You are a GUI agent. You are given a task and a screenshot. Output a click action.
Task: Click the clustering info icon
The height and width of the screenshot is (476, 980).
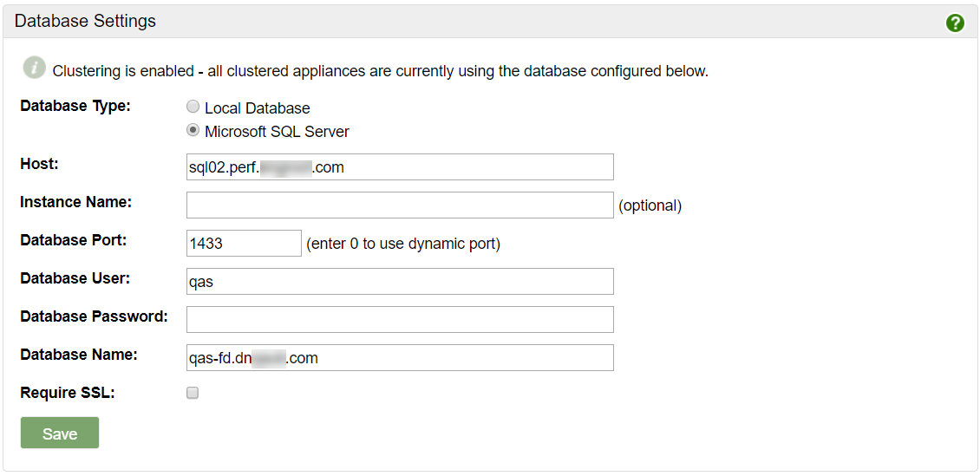click(34, 68)
